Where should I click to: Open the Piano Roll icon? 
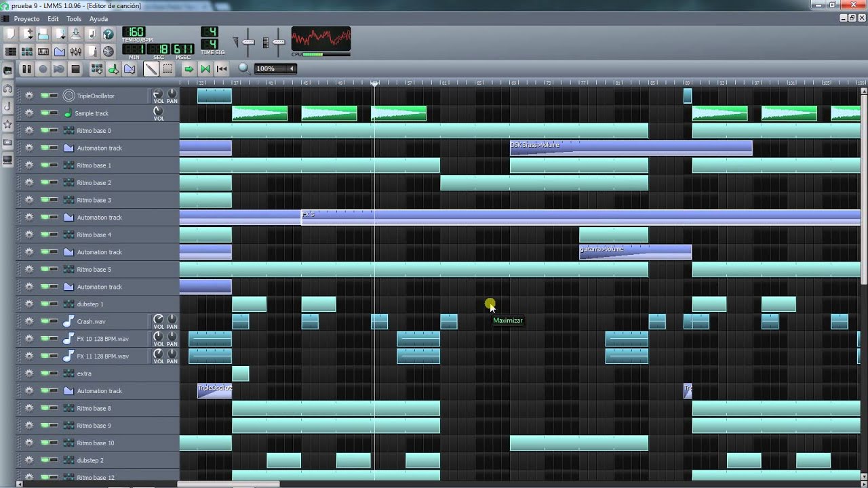pos(43,52)
